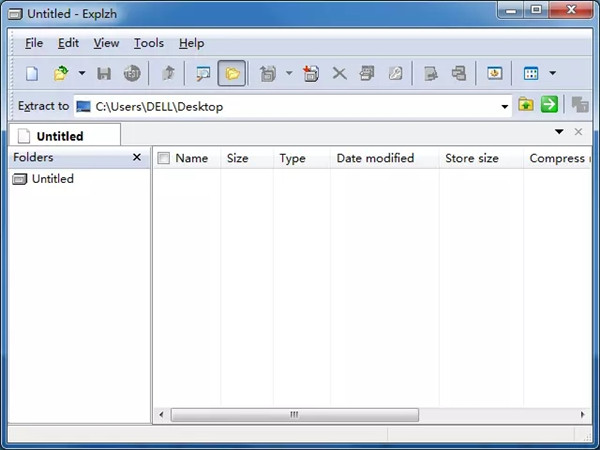The height and width of the screenshot is (450, 600).
Task: Open the dropdown arrow beside Open icon
Action: pos(82,73)
